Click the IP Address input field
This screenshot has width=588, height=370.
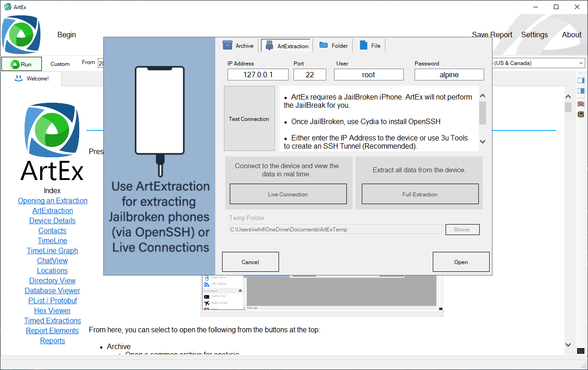coord(258,75)
